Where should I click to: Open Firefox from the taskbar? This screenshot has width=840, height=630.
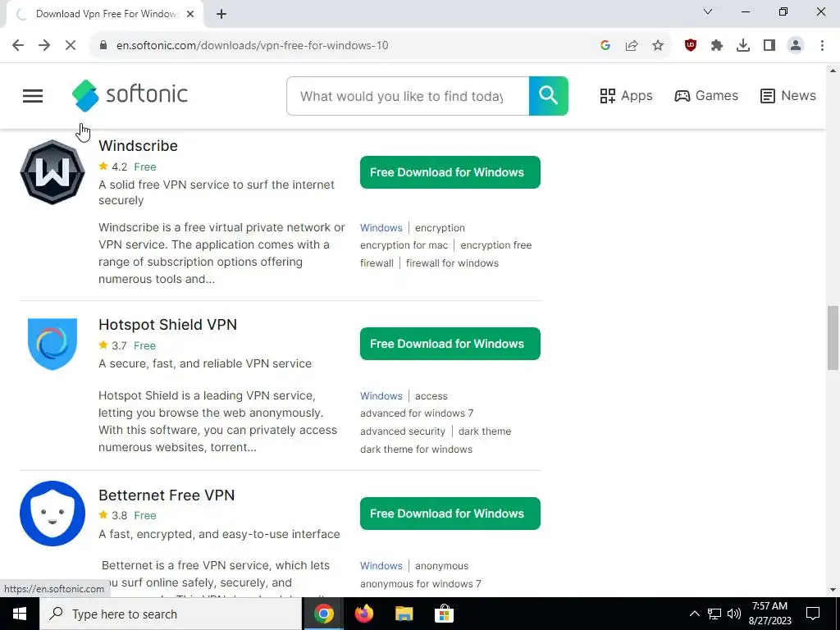pyautogui.click(x=363, y=614)
